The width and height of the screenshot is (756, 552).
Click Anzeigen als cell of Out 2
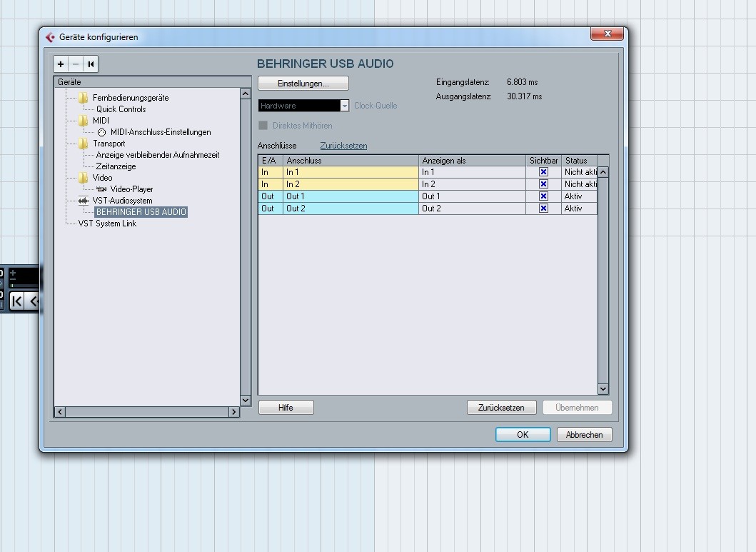pyautogui.click(x=472, y=209)
